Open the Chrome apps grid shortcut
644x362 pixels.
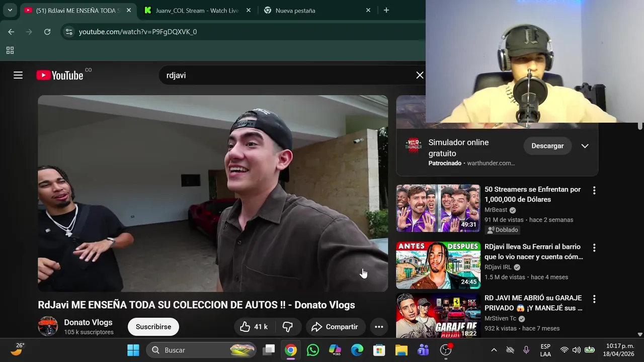pos(10,50)
